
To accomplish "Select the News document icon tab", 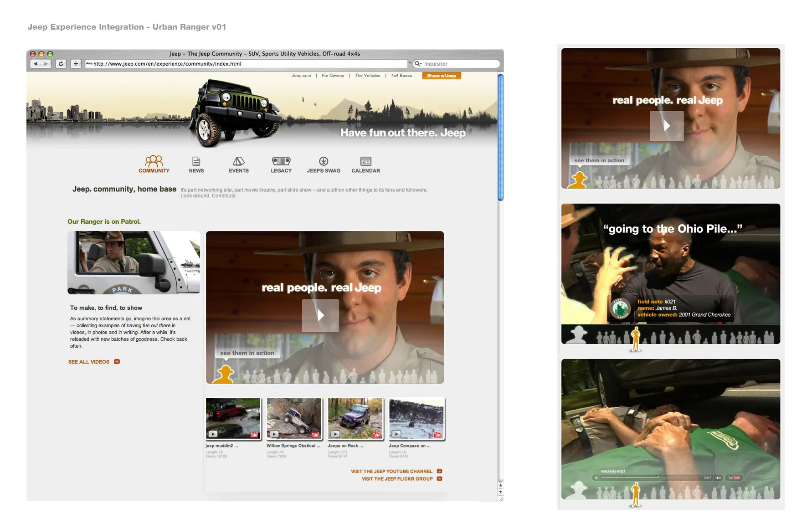I will 196,164.
